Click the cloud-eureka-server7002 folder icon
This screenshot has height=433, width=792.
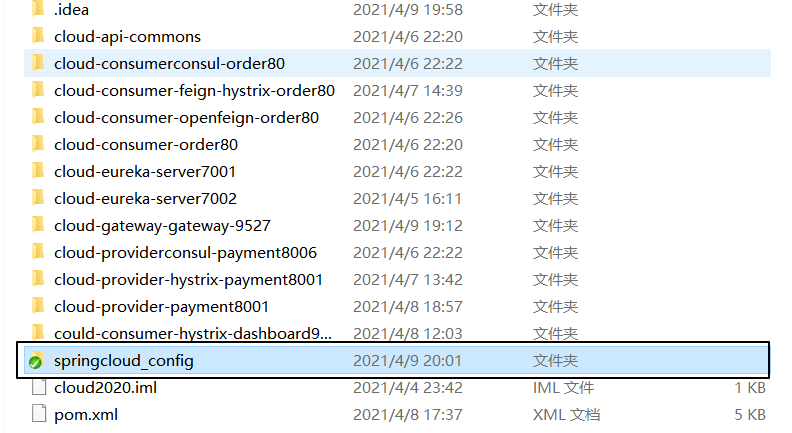pyautogui.click(x=38, y=198)
